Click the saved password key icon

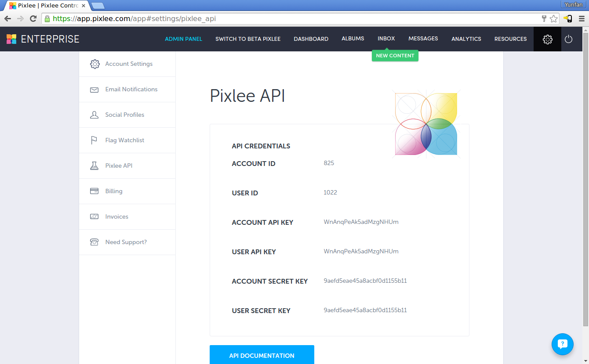pos(544,19)
